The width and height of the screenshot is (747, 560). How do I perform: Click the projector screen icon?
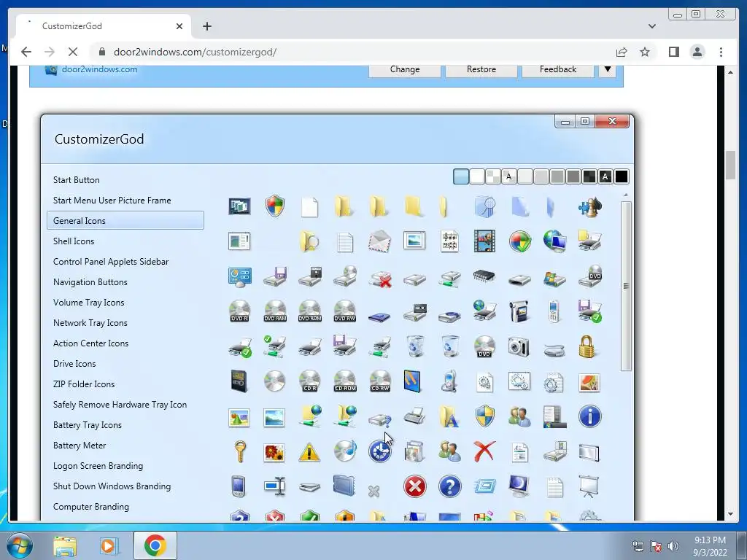(x=589, y=486)
